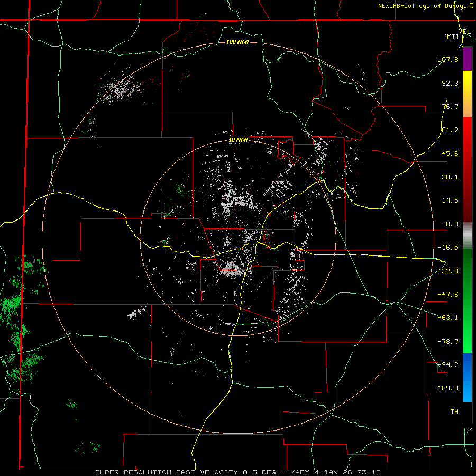The image size is (476, 476).
Task: Select the -32.0 velocity scale value
Action: pyautogui.click(x=448, y=271)
